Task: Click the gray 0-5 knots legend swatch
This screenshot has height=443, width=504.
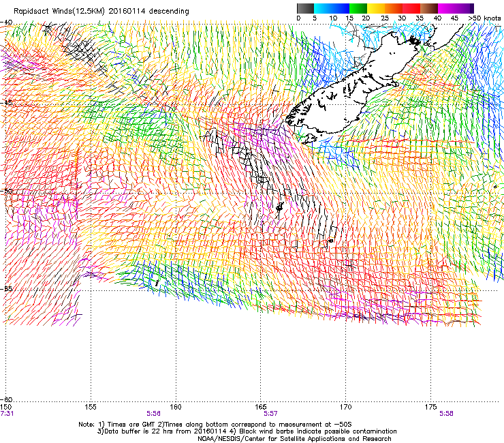Action: (305, 8)
